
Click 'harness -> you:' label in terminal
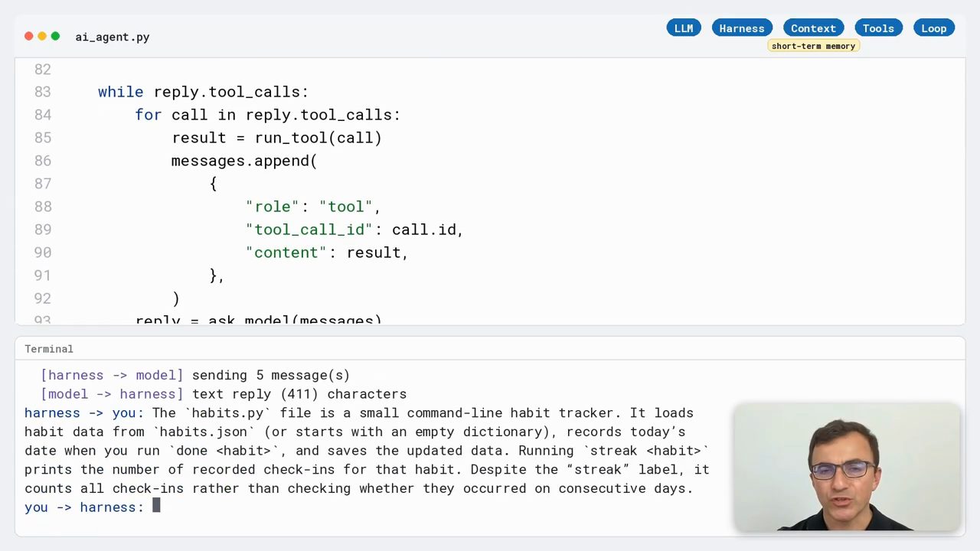coord(84,412)
